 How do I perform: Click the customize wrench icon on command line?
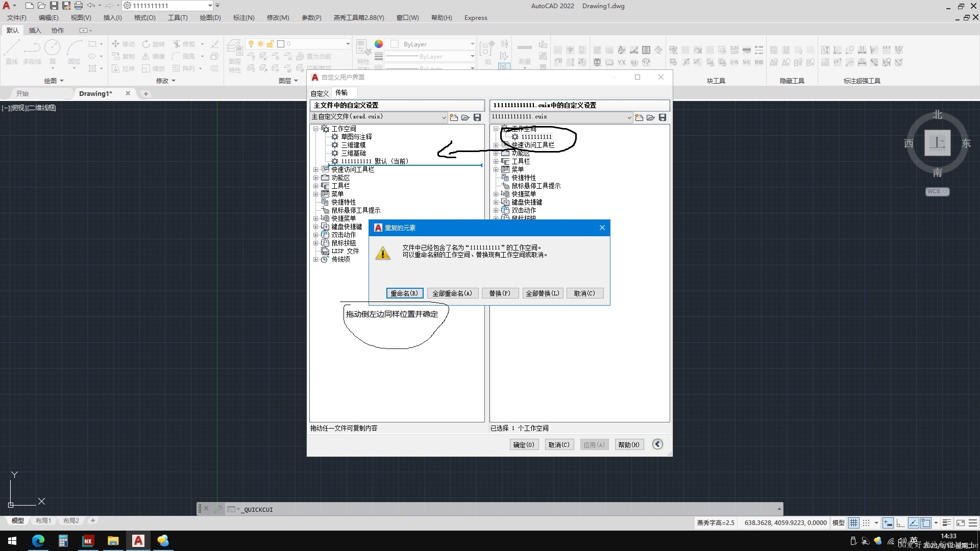click(x=218, y=509)
